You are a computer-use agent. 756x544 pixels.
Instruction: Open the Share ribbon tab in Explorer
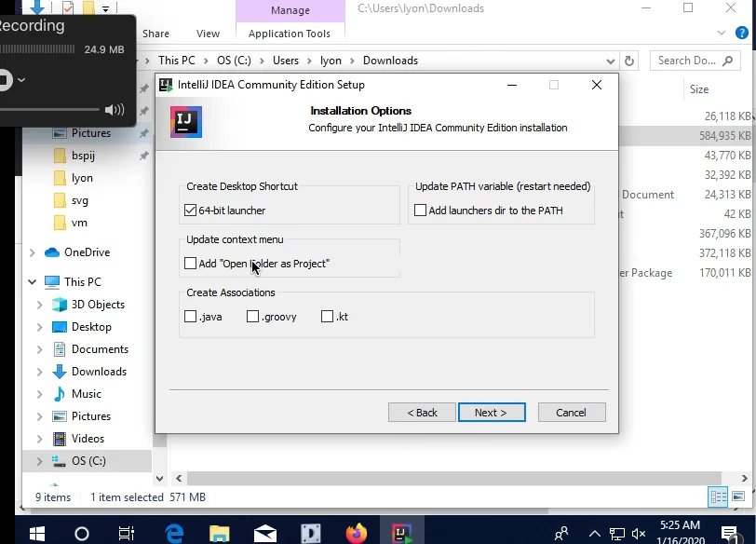[155, 34]
